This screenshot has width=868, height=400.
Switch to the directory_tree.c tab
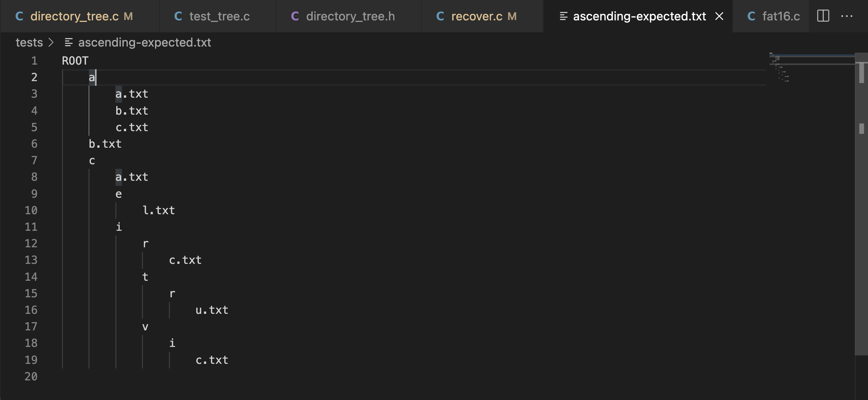point(74,16)
